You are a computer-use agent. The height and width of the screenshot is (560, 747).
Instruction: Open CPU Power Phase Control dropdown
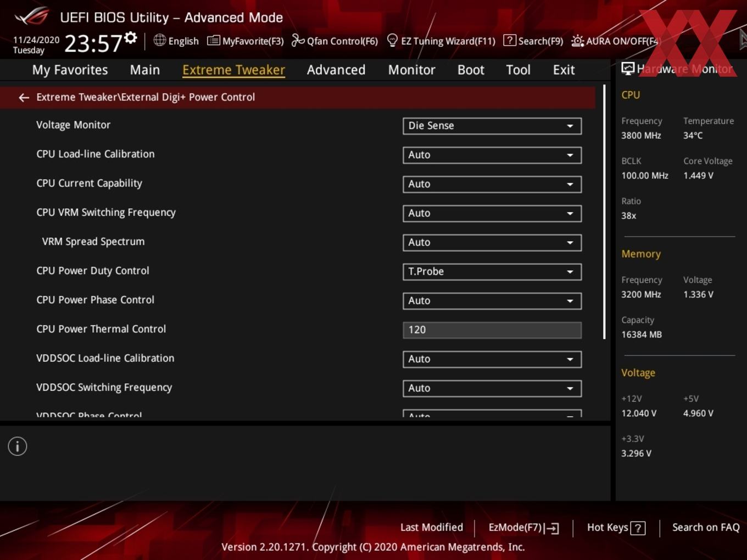pos(492,300)
